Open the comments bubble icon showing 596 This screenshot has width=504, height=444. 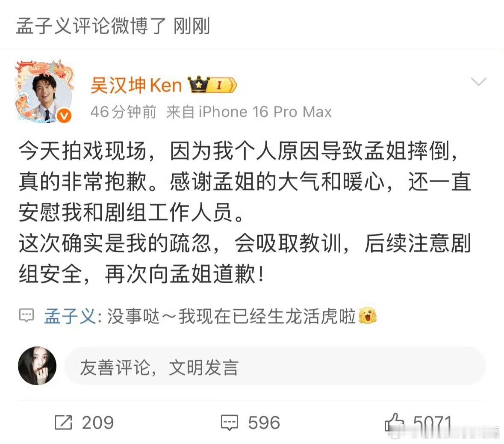[x=230, y=423]
